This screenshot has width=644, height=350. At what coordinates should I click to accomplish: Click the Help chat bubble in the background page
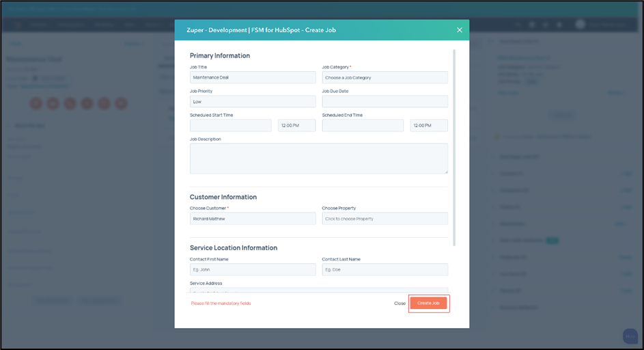pyautogui.click(x=630, y=336)
